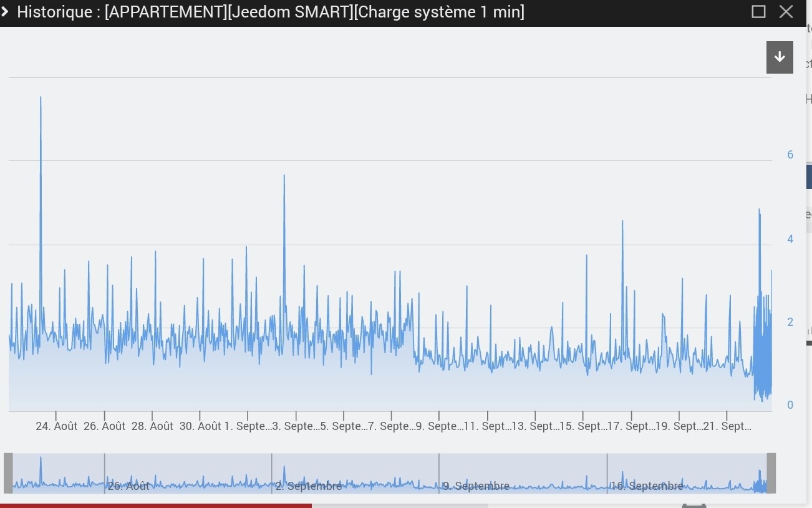Close the Historique dialog
The height and width of the screenshot is (508, 812).
786,12
